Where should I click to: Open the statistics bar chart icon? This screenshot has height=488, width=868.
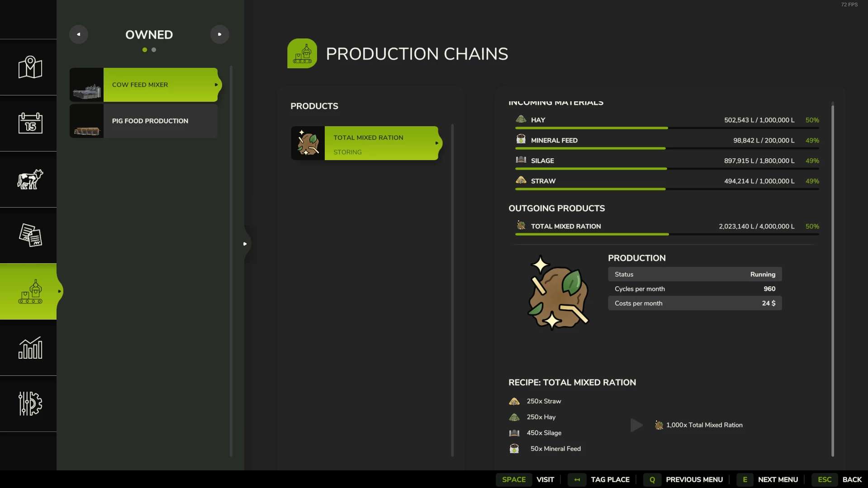click(30, 348)
